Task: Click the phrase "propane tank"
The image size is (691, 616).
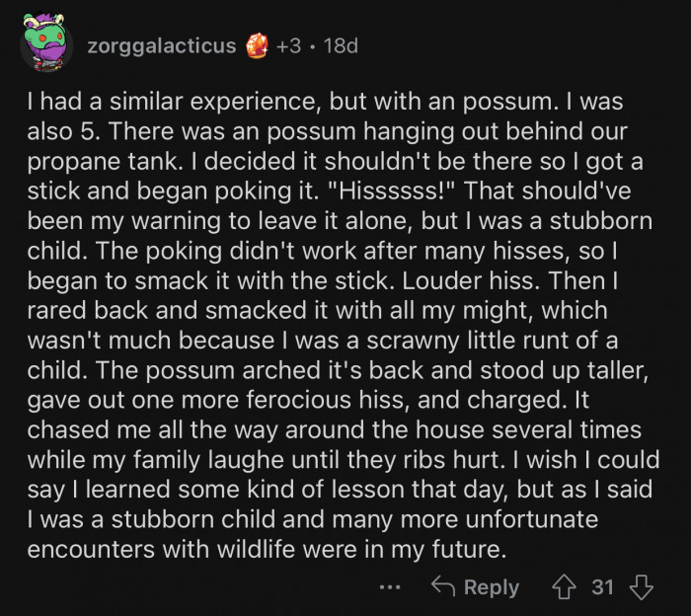Action: click(x=88, y=161)
